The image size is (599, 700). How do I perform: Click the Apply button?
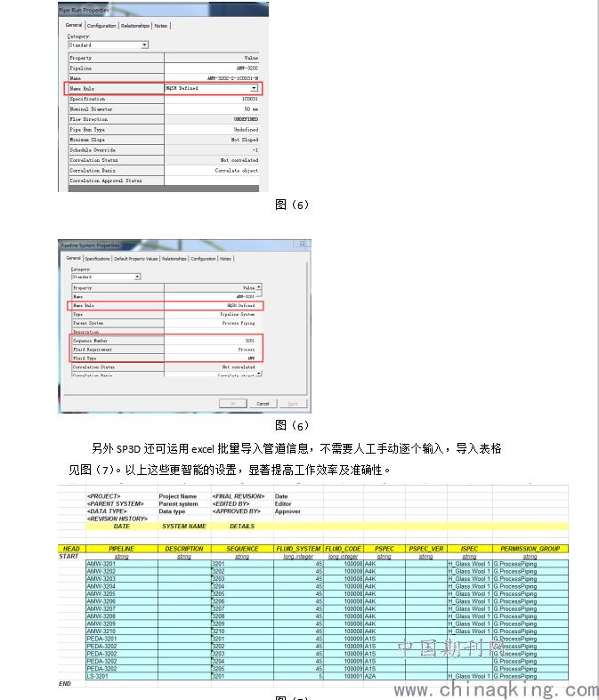[293, 404]
